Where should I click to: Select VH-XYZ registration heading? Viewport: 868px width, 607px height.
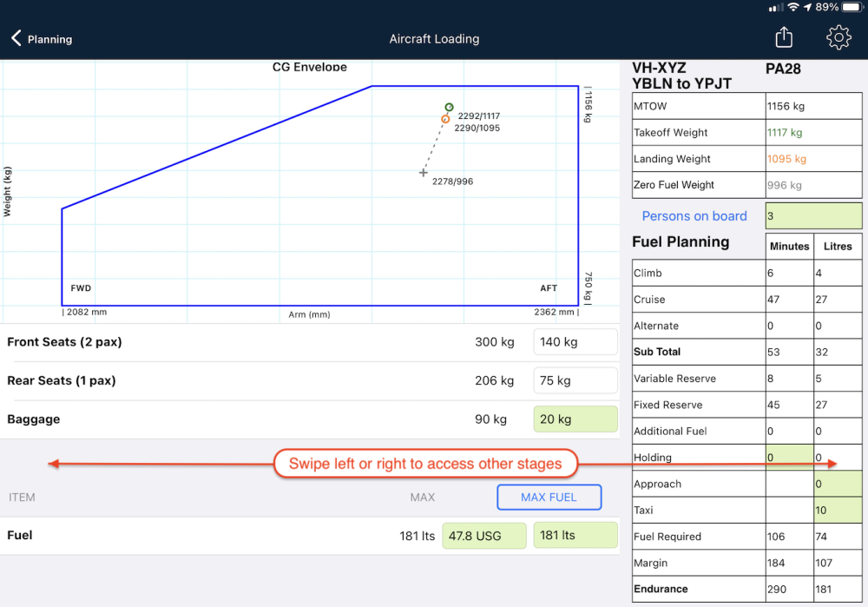point(659,68)
